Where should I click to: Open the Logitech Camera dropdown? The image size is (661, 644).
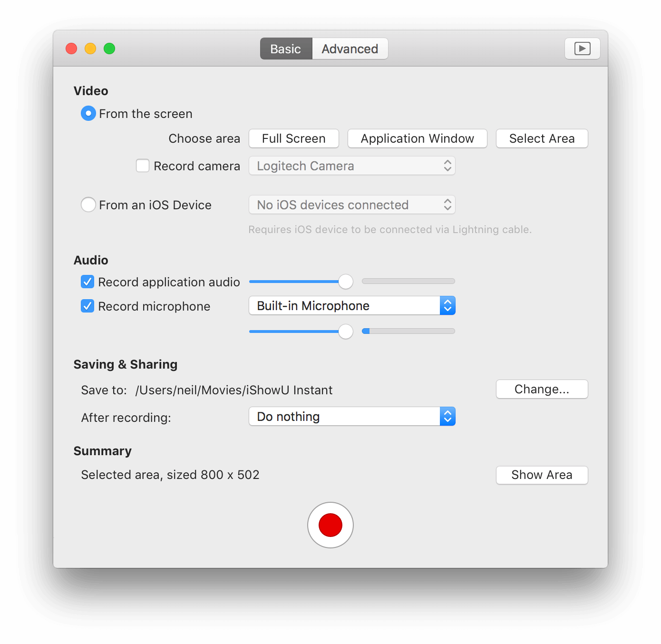pyautogui.click(x=352, y=166)
